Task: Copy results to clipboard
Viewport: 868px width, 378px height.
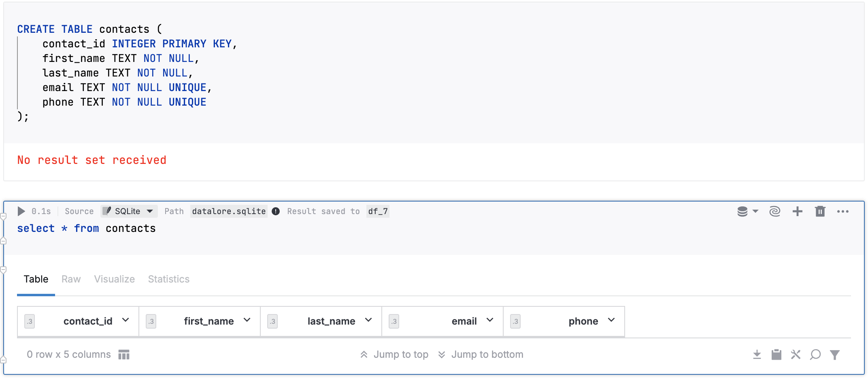Action: pyautogui.click(x=777, y=354)
